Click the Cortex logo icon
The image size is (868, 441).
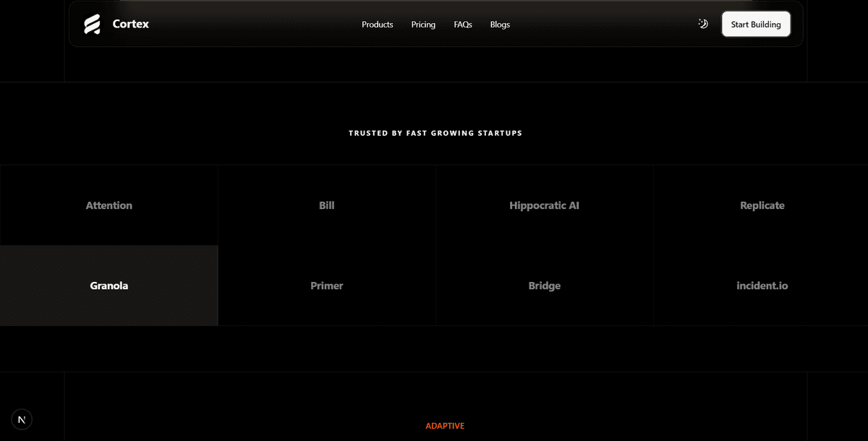pyautogui.click(x=92, y=25)
